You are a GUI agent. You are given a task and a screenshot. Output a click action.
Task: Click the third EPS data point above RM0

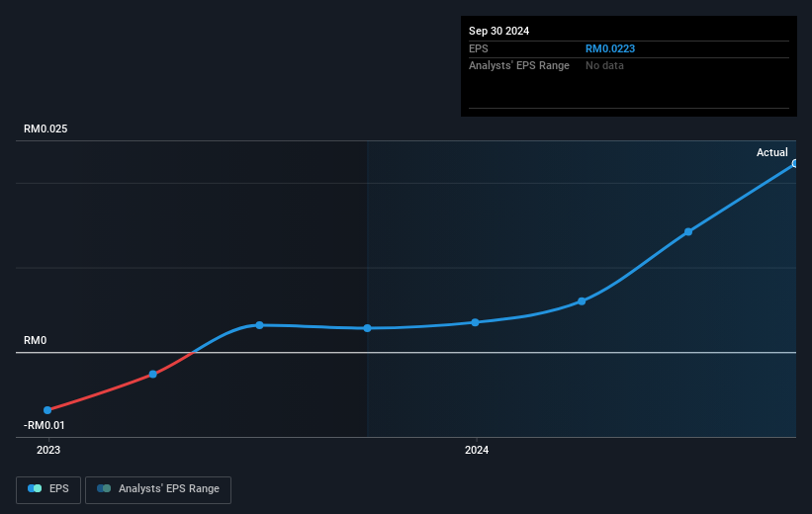[259, 325]
